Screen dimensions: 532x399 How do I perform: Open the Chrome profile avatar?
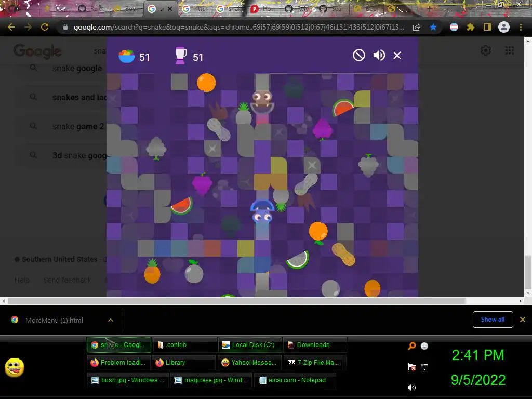point(504,27)
